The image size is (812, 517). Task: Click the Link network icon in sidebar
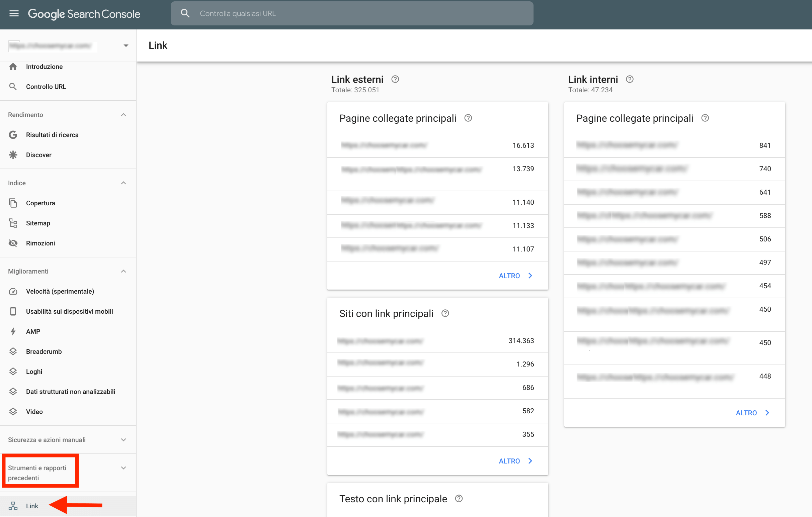click(13, 506)
